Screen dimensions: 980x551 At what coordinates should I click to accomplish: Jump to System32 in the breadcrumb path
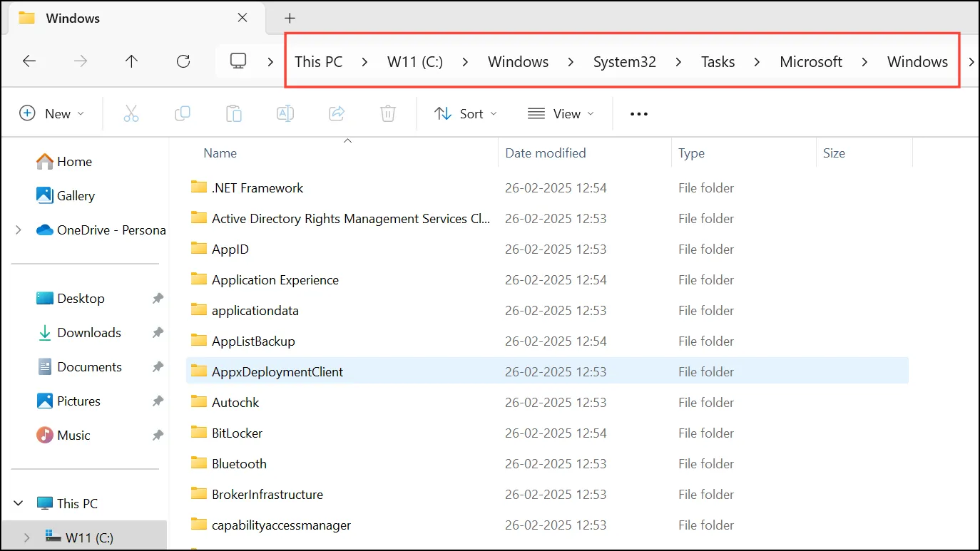[x=625, y=62]
